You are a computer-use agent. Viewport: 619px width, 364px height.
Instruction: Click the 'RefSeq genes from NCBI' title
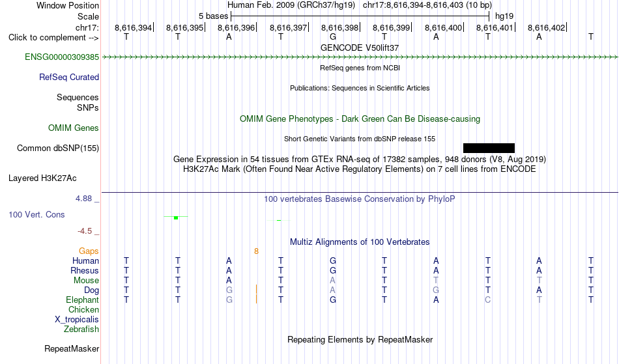coord(360,68)
